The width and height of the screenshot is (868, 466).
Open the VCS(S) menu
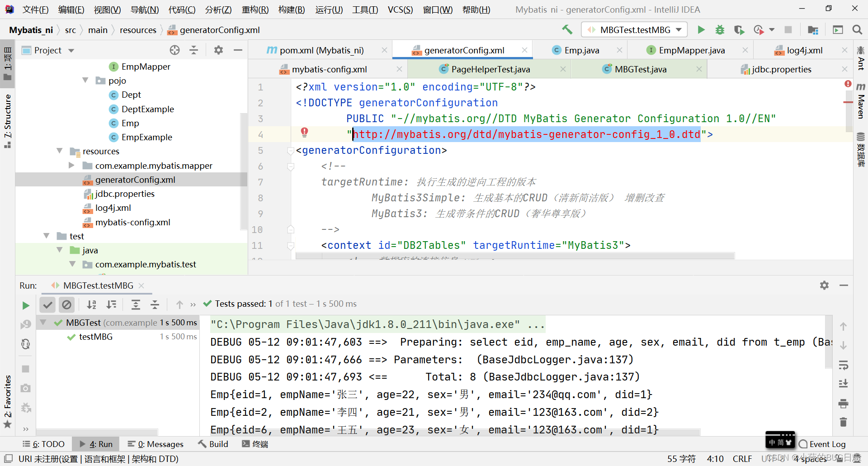click(x=400, y=10)
